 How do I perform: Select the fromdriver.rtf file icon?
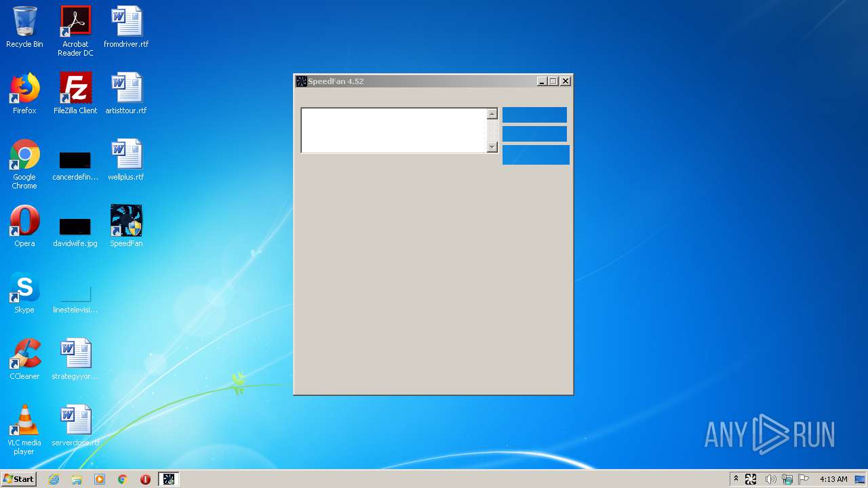pyautogui.click(x=126, y=27)
